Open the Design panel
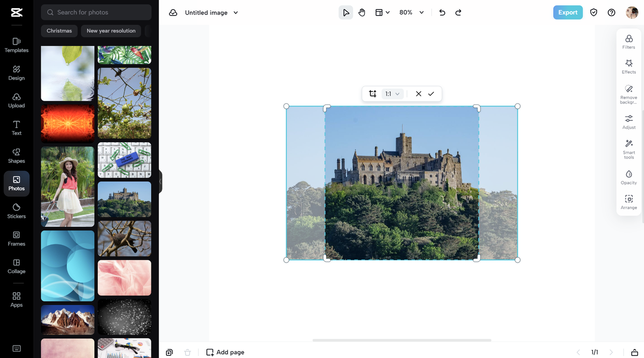 pyautogui.click(x=17, y=72)
